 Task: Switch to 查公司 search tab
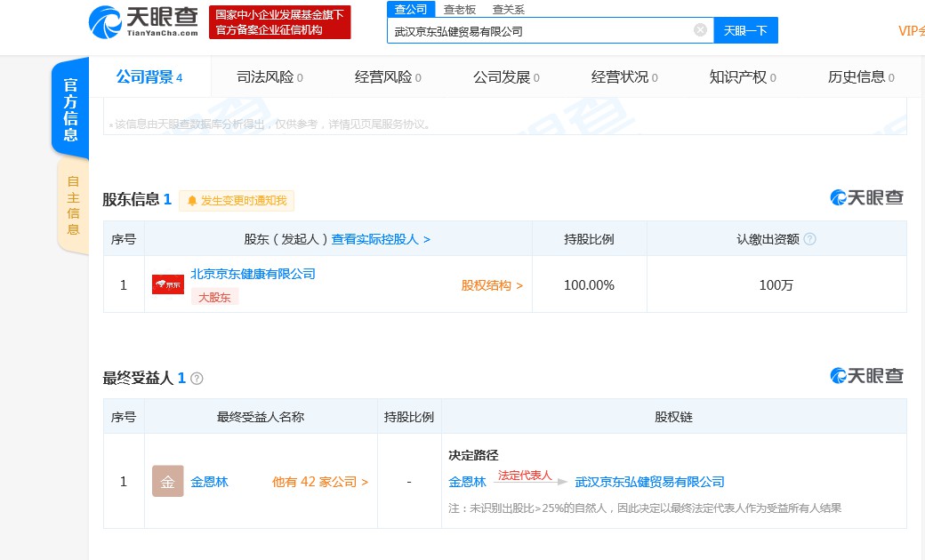411,10
